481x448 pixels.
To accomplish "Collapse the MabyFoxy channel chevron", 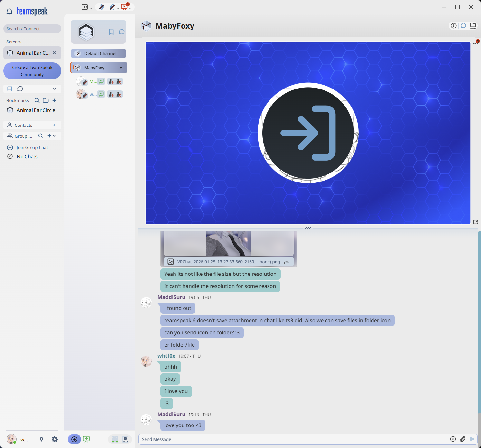I will [121, 68].
